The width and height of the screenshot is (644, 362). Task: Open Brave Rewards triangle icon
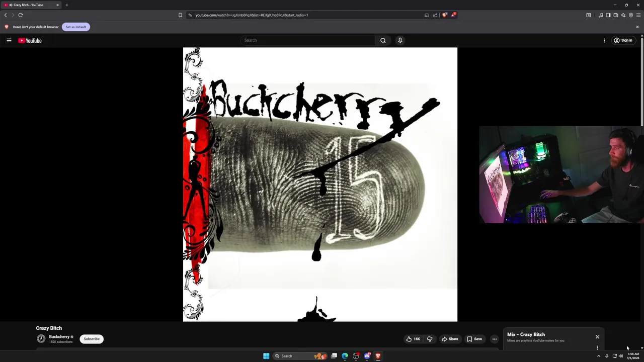click(x=453, y=15)
